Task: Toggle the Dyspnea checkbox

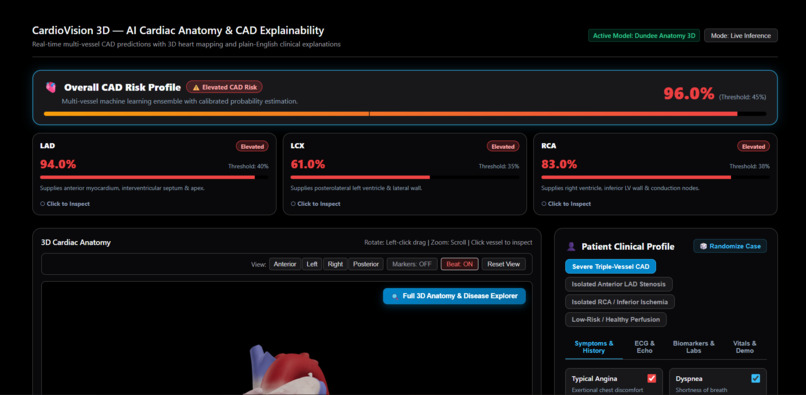Action: click(x=755, y=379)
